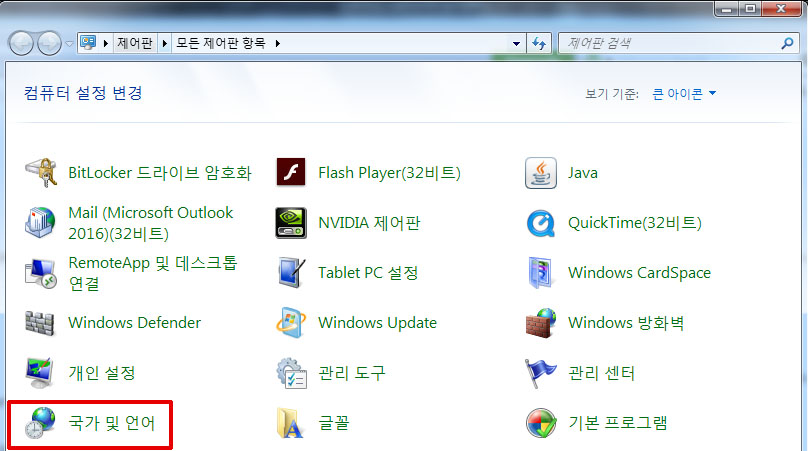Viewport: 808px width, 451px height.
Task: Open Windows Defender brick wall icon
Action: [40, 323]
